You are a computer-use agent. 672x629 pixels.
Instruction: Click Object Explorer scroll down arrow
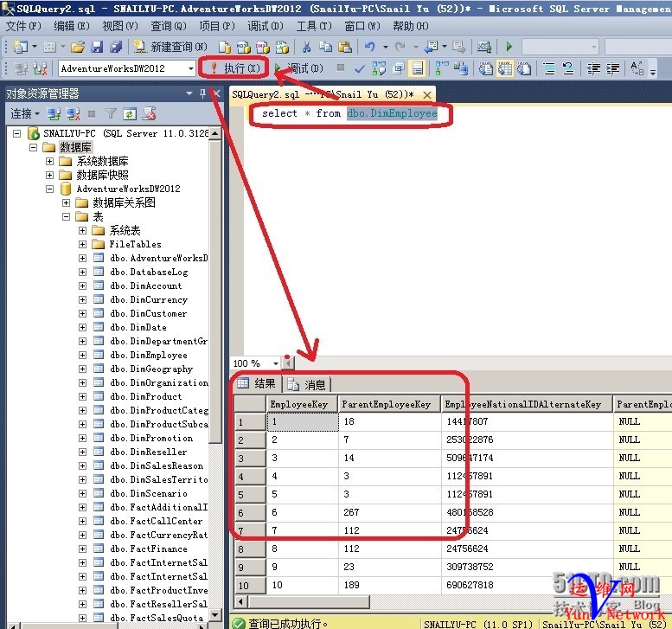point(215,615)
